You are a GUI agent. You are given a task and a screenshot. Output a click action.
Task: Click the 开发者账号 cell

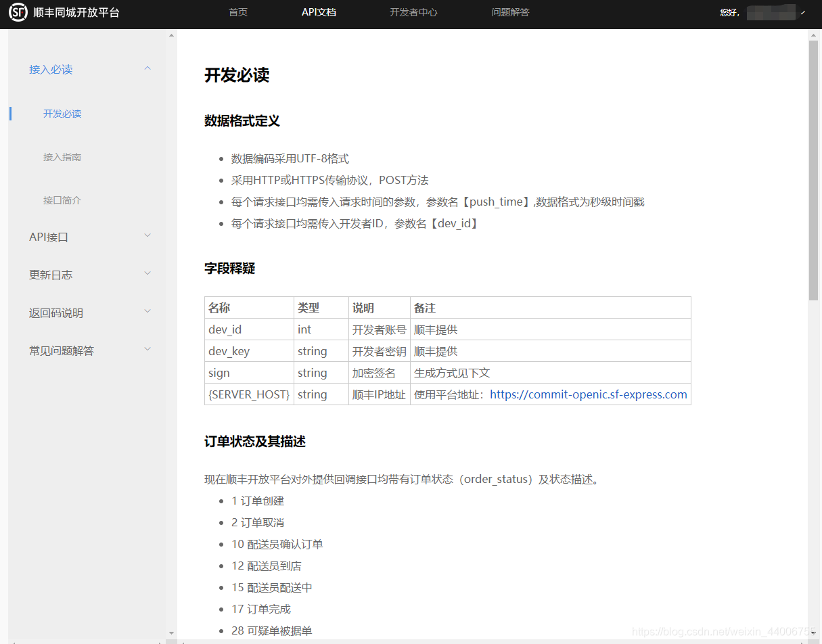point(380,329)
